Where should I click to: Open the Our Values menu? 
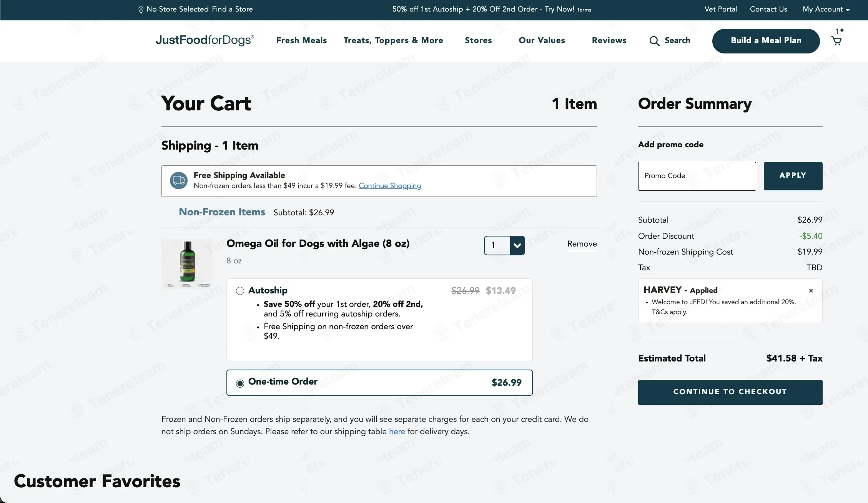pyautogui.click(x=542, y=40)
